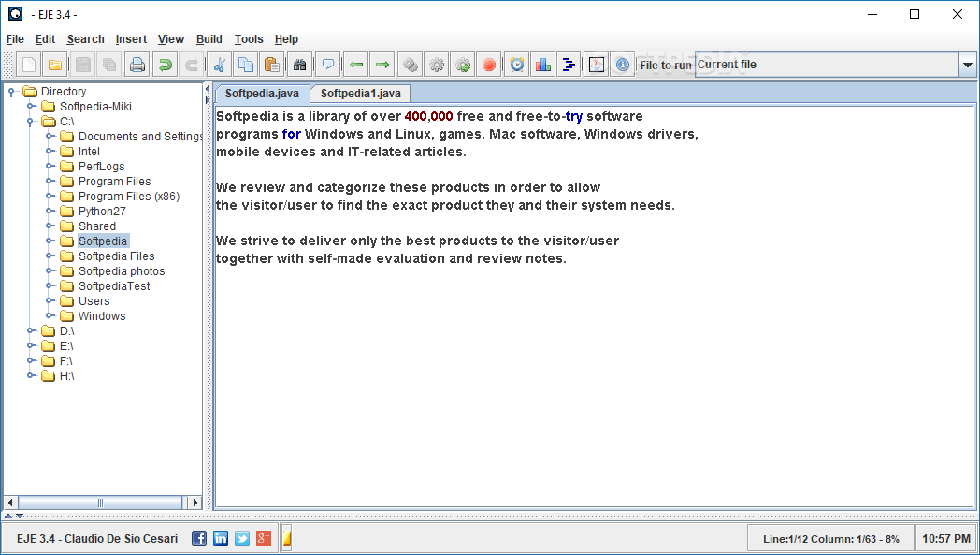
Task: Select the Softpedia photos folder
Action: (122, 271)
